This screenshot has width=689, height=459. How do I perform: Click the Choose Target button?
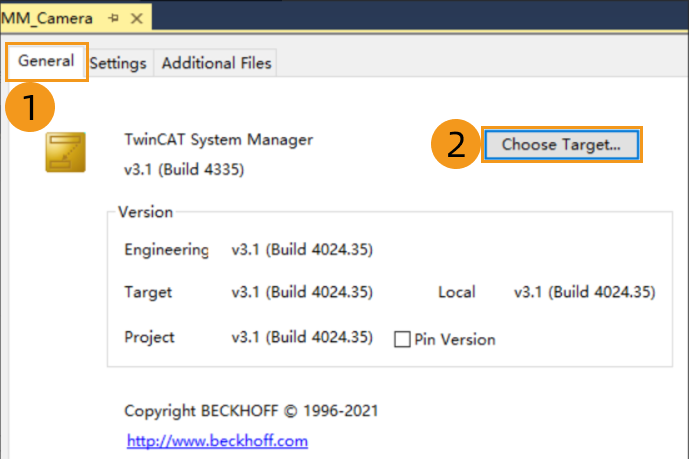pos(561,144)
